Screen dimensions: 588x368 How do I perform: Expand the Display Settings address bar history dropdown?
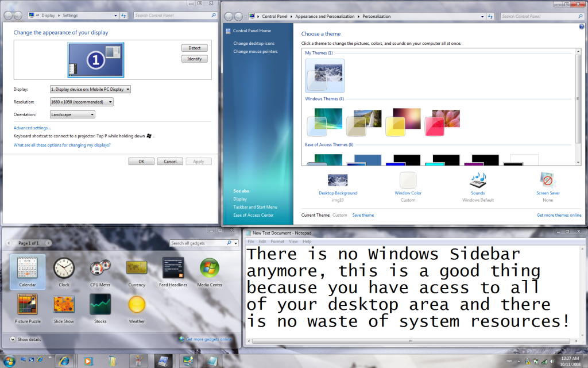coord(115,16)
